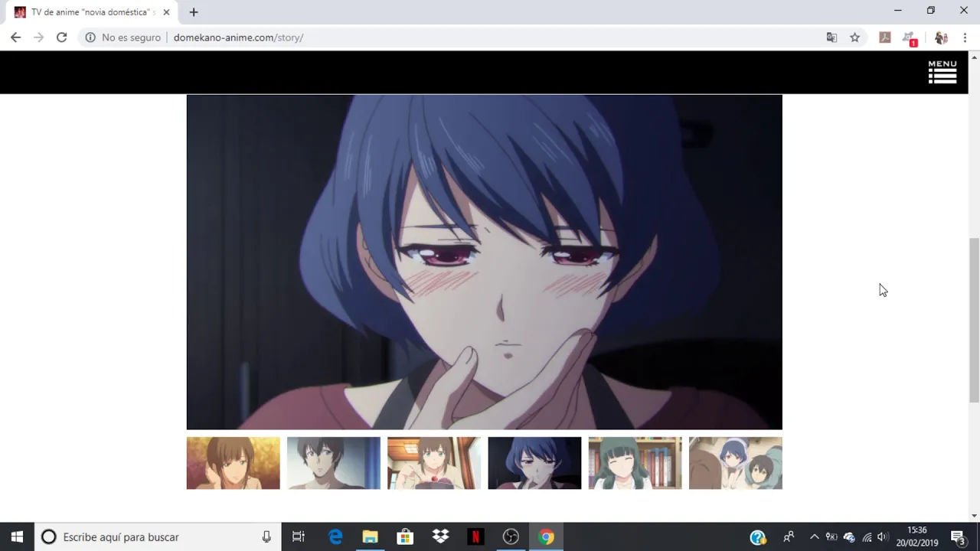
Task: View the 'No es seguro' site info
Action: (122, 37)
